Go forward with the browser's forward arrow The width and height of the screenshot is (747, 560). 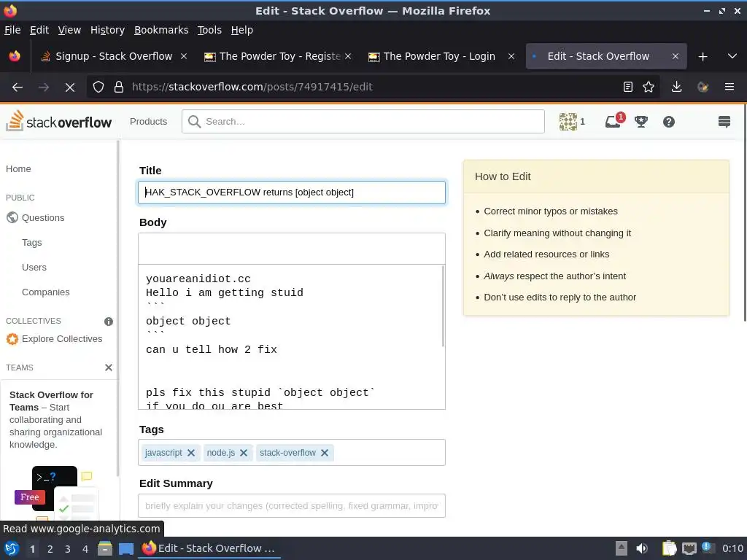coord(44,87)
